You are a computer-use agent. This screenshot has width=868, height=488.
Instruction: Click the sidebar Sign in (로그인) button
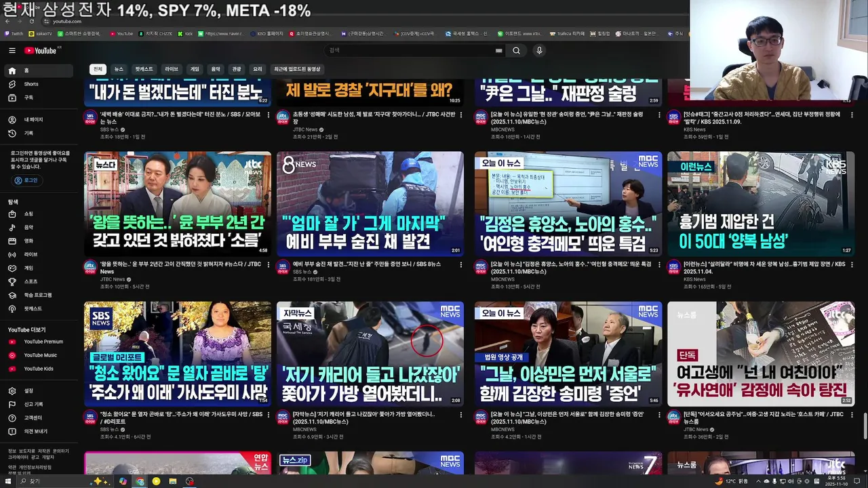26,180
